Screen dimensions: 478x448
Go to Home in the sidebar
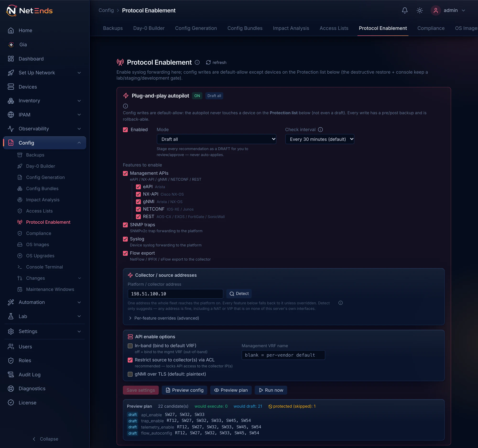coord(44,30)
